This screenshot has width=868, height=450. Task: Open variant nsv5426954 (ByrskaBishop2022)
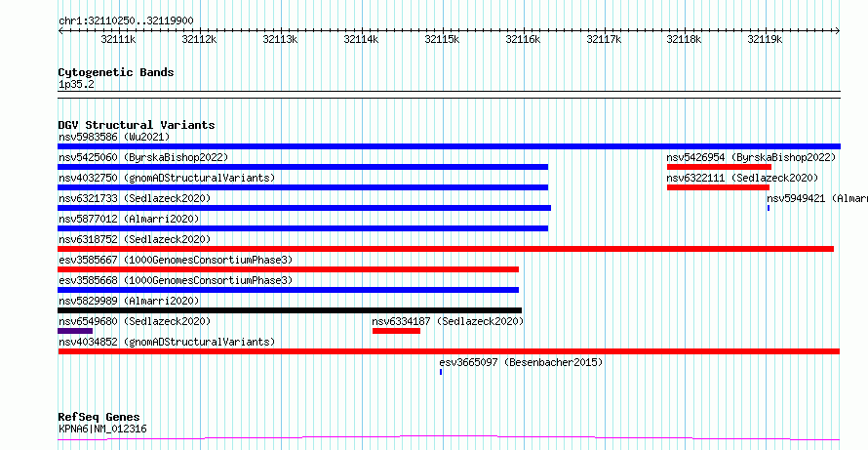click(751, 157)
